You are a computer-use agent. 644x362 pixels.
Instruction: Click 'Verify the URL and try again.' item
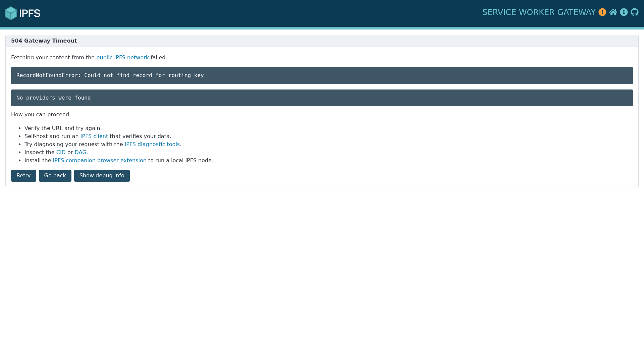[x=63, y=128]
